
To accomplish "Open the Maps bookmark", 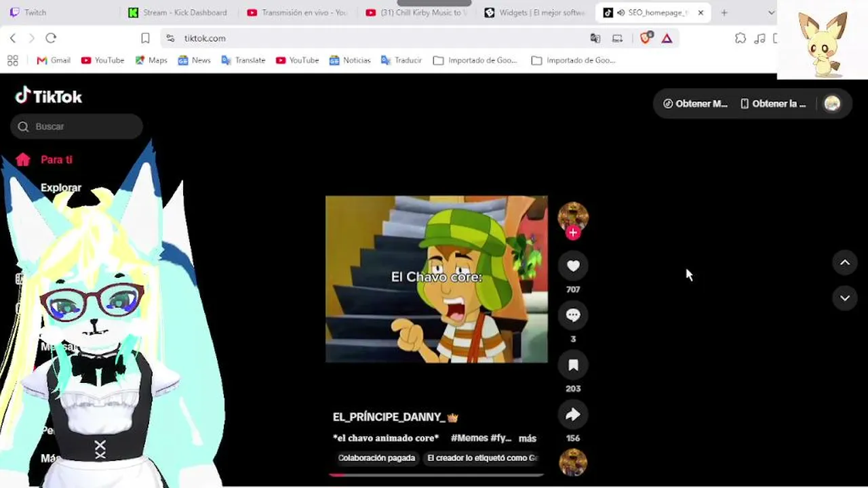I will point(151,60).
